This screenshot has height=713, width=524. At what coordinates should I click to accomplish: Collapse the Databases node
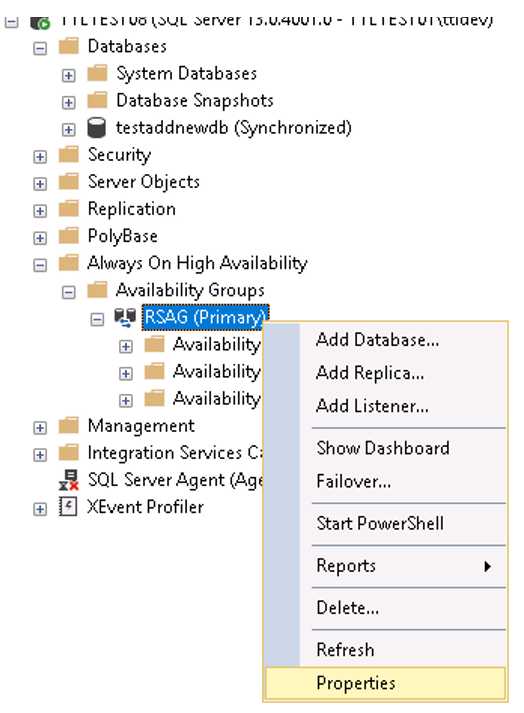pyautogui.click(x=40, y=48)
